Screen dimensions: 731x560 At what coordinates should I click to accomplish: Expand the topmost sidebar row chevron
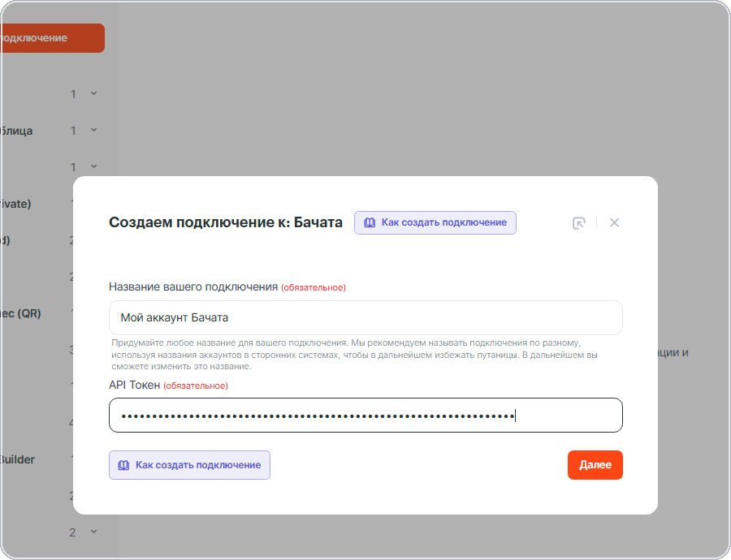(93, 93)
